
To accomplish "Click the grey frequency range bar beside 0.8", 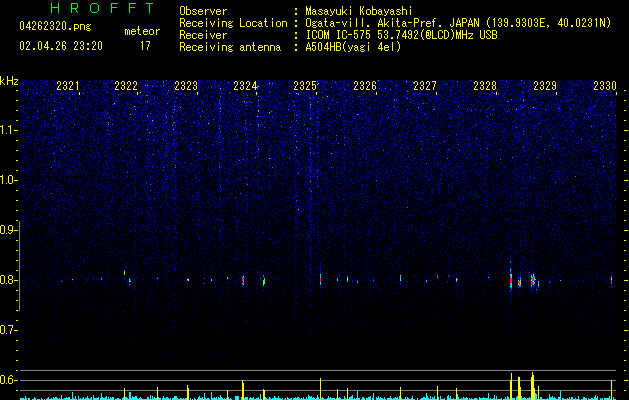I will click(20, 266).
